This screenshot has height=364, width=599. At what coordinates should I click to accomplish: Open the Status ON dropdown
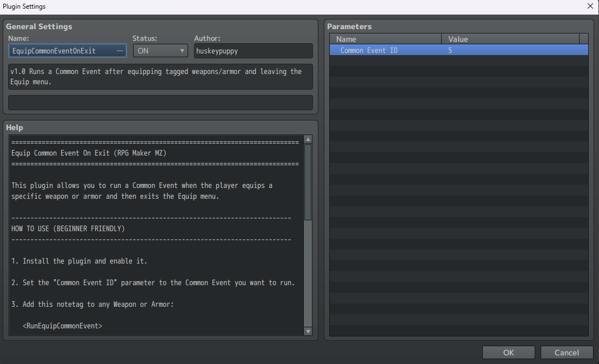(160, 51)
